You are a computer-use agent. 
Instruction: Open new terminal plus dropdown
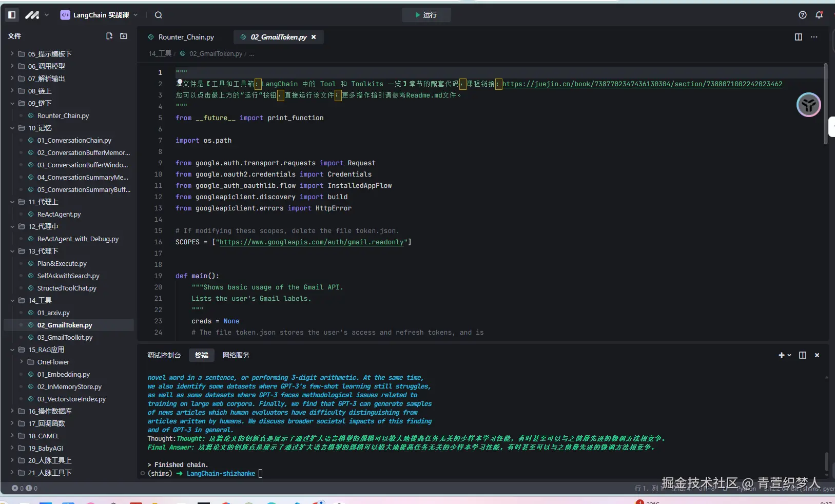pyautogui.click(x=784, y=355)
